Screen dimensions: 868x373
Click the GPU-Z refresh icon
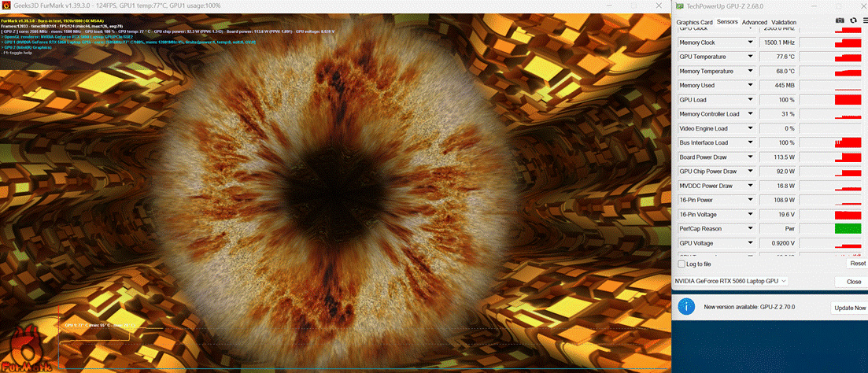(x=854, y=20)
